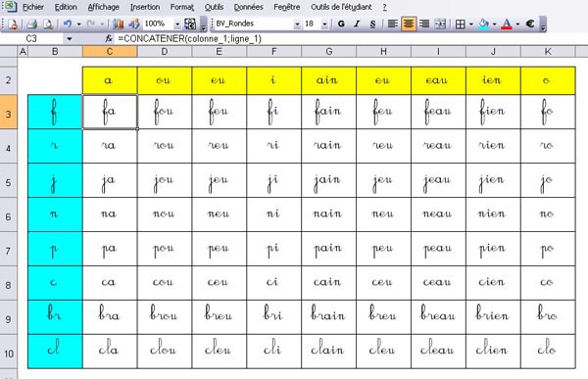The height and width of the screenshot is (379, 588).
Task: Open the Fichier menu
Action: (x=33, y=7)
